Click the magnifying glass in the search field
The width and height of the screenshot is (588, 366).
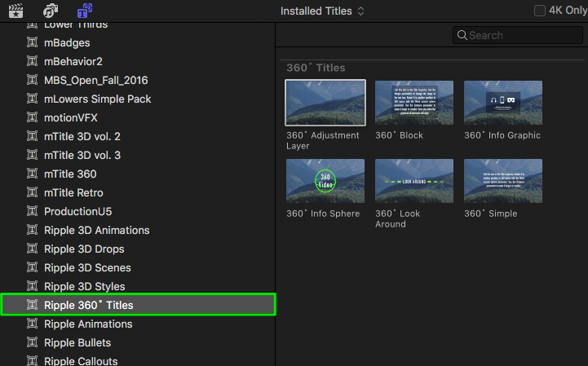(462, 35)
